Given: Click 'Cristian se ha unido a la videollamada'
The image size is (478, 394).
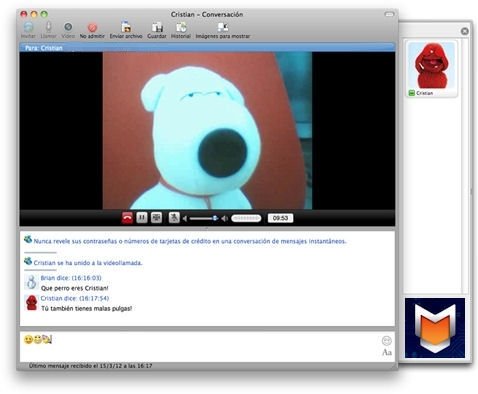Looking at the screenshot, I should point(88,263).
